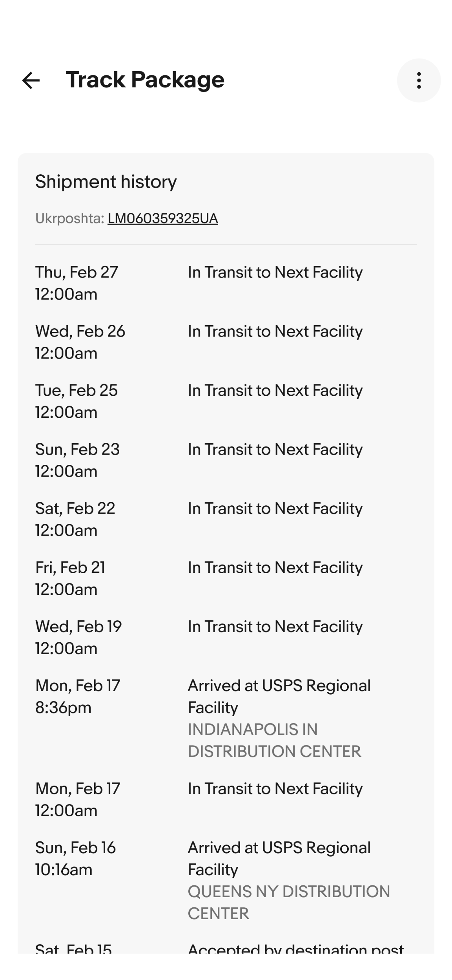This screenshot has height=980, width=452.
Task: Tap the Sun, Feb 16 10:16am timestamp
Action: point(75,858)
